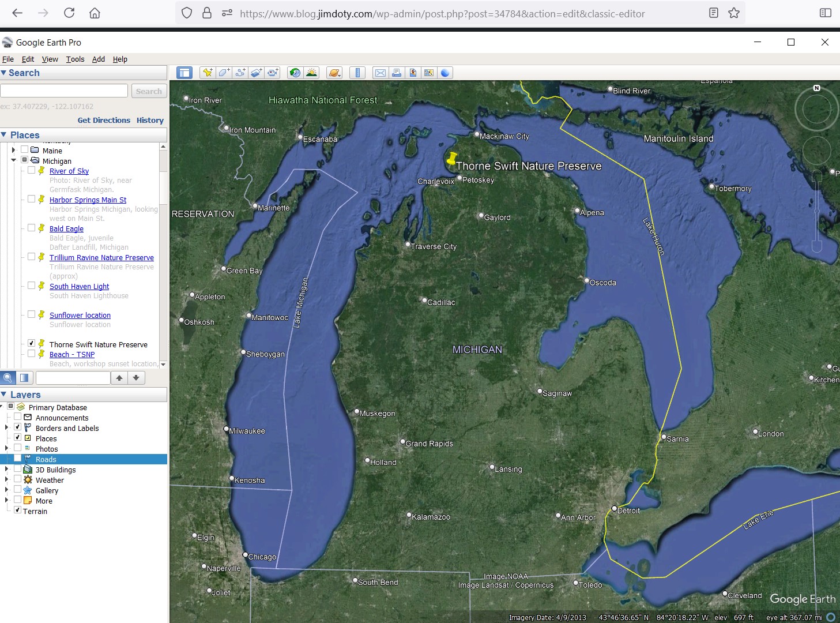Uncheck Thorne Swift Nature Preserve checkbox

tap(32, 343)
